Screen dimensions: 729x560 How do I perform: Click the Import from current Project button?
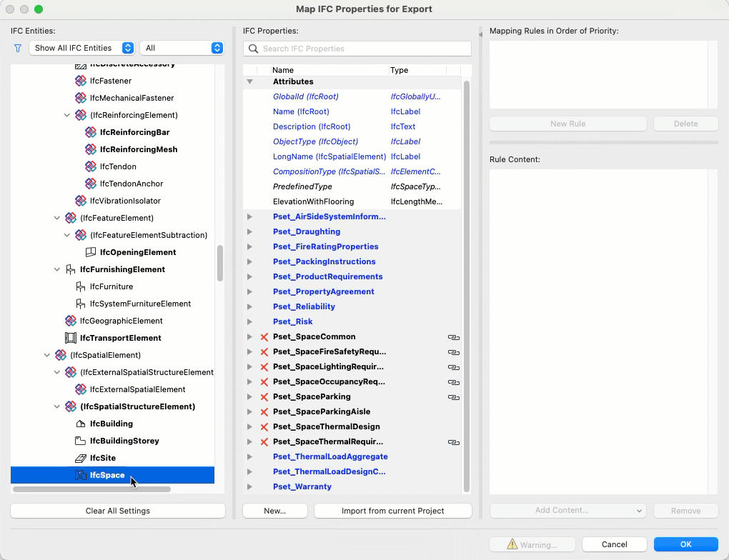pos(392,511)
